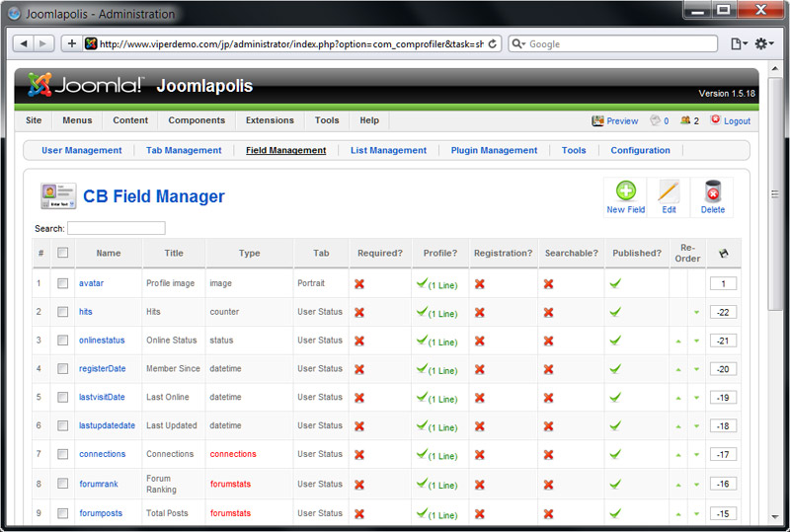Check the checkbox for registerDate row

coord(62,368)
